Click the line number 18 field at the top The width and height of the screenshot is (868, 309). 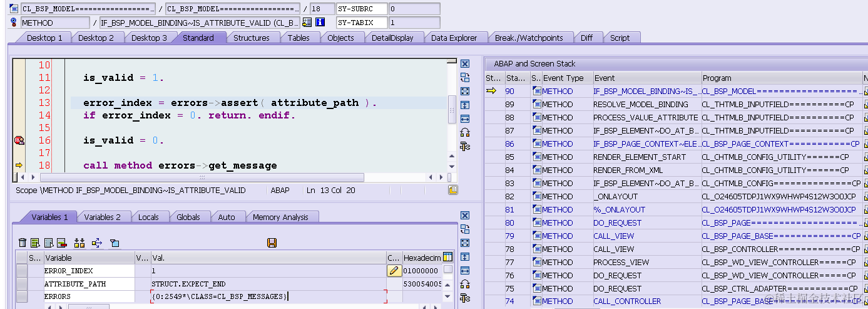(x=322, y=9)
